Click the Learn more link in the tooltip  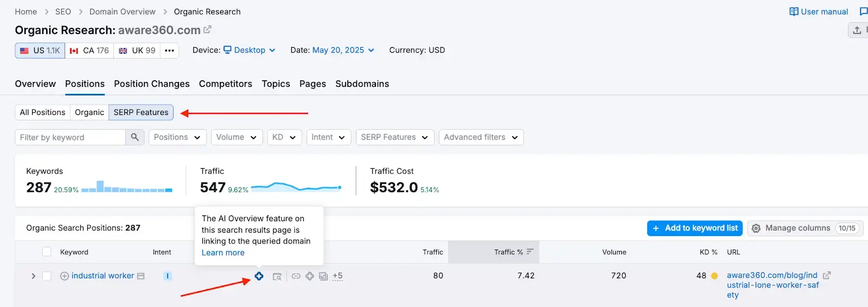click(x=223, y=253)
